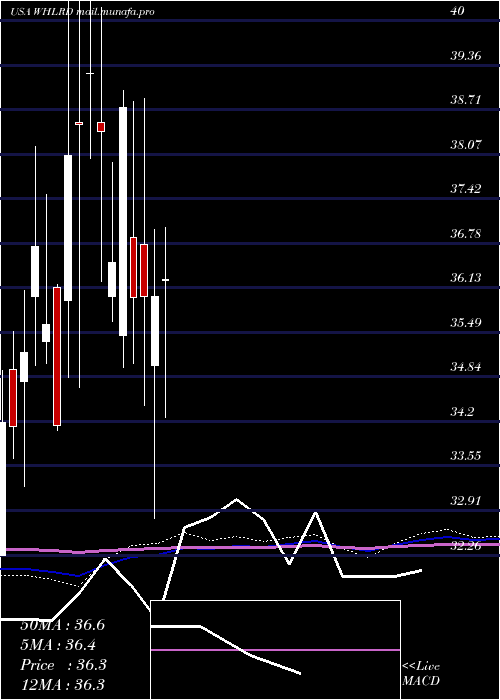Select the 33.55 price axis label

466,456
